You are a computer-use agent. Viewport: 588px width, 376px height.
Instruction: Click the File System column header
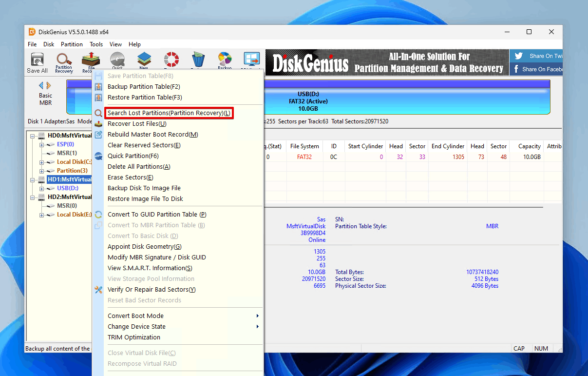[304, 146]
